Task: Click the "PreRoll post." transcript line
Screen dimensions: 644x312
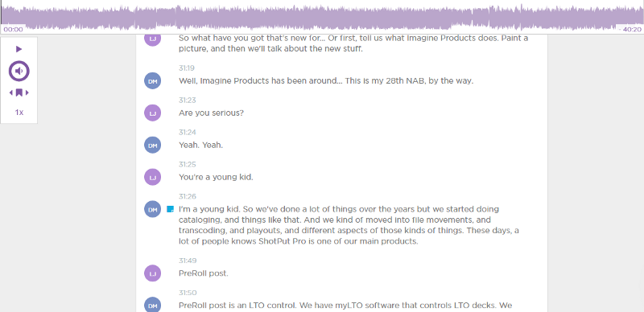Action: coord(204,273)
